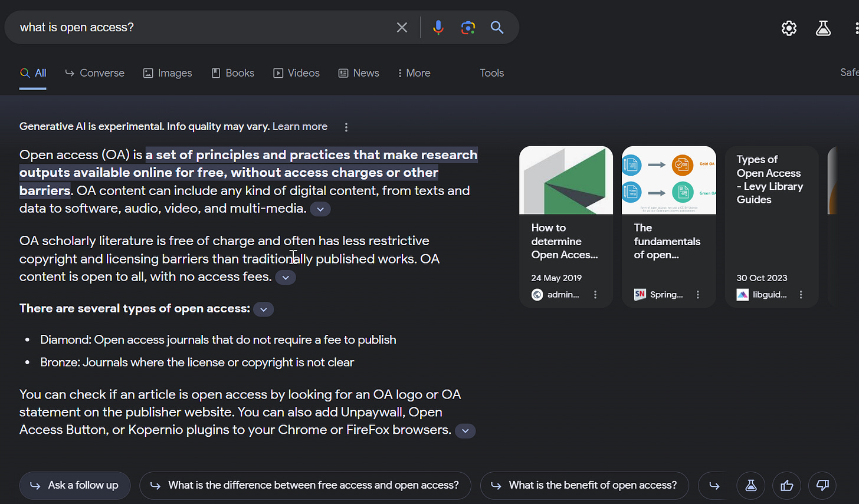The height and width of the screenshot is (504, 859).
Task: Expand sources after 'FireFox browsers' paragraph
Action: coord(465,431)
